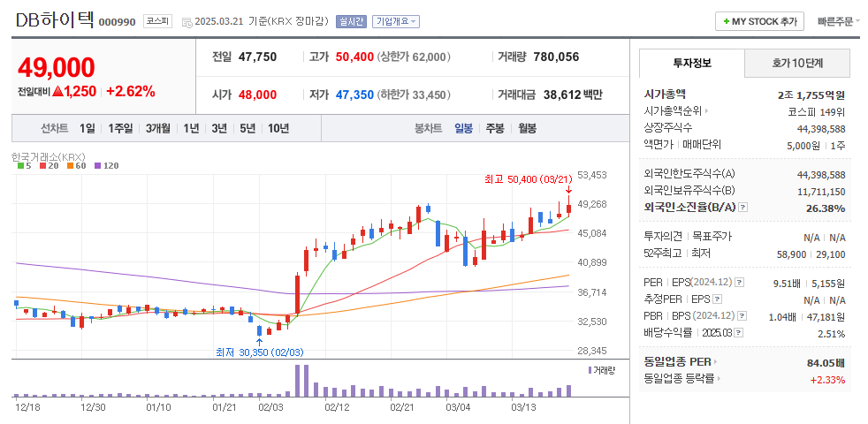Click the 시가총액 value 2조 1,755억원

point(811,95)
